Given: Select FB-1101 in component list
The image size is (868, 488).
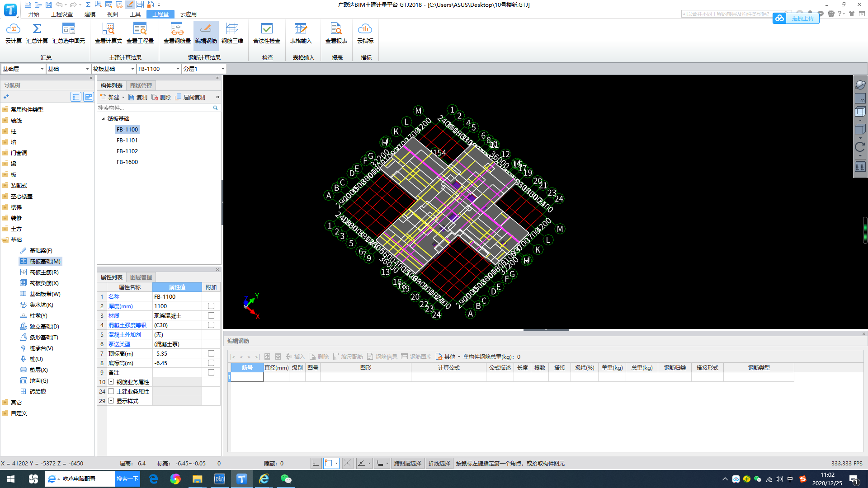Looking at the screenshot, I should pyautogui.click(x=127, y=141).
